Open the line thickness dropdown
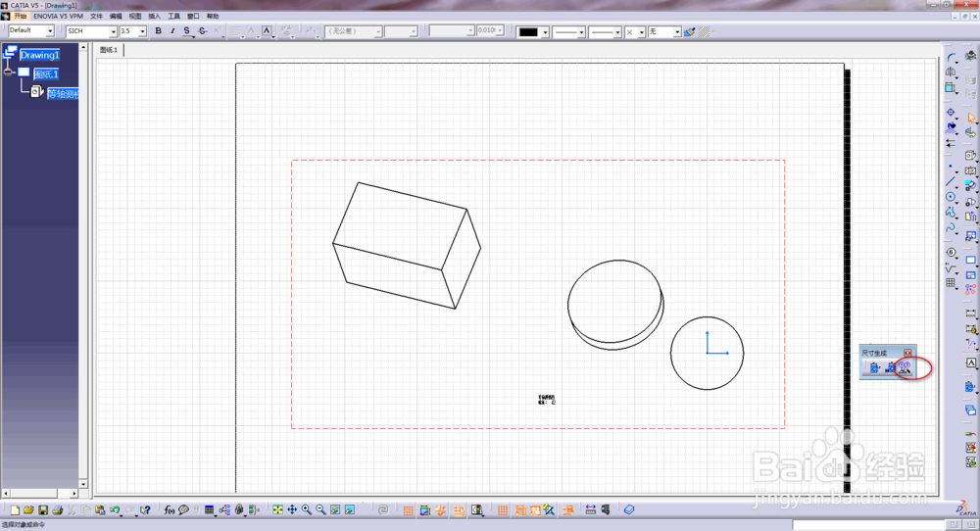The width and height of the screenshot is (980, 531). 581,32
